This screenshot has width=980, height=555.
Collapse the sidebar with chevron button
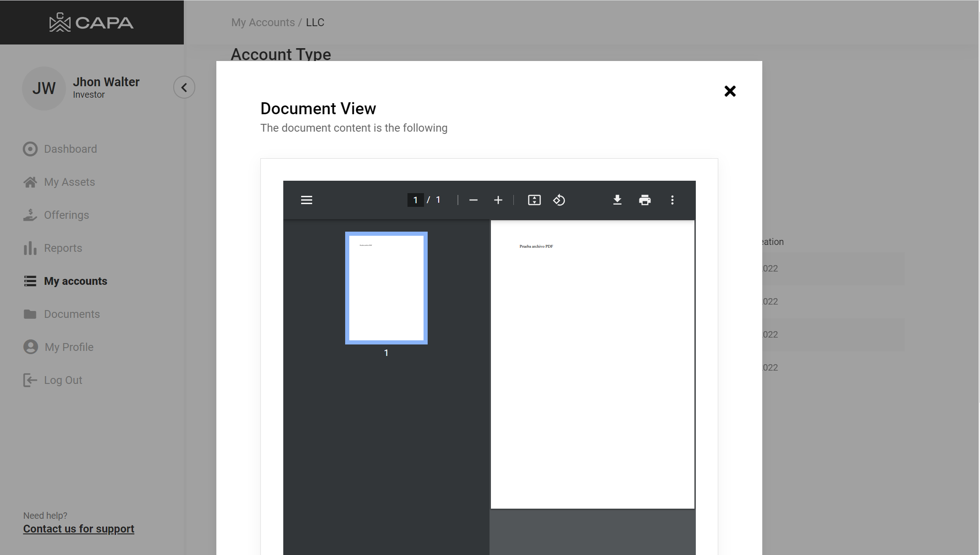184,88
